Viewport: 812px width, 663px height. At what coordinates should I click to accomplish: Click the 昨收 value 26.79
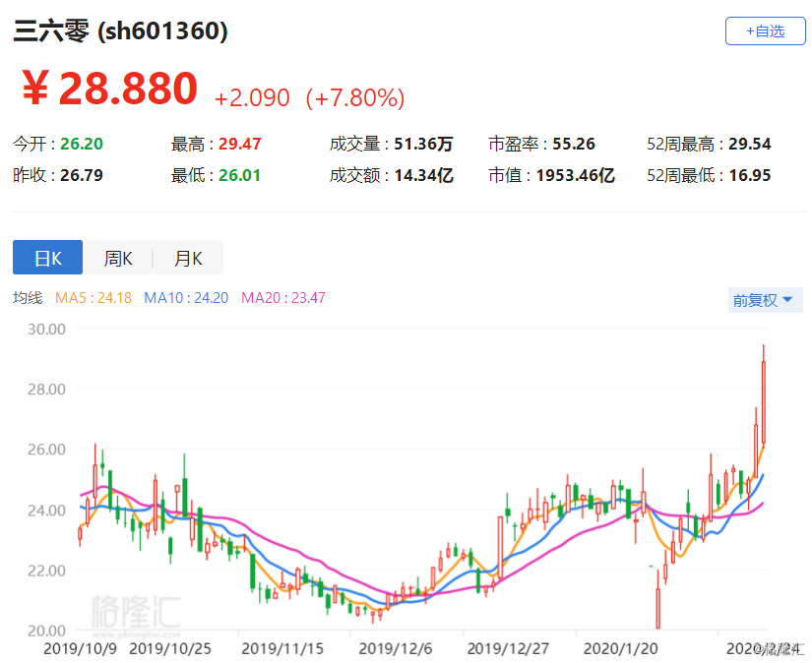(82, 175)
